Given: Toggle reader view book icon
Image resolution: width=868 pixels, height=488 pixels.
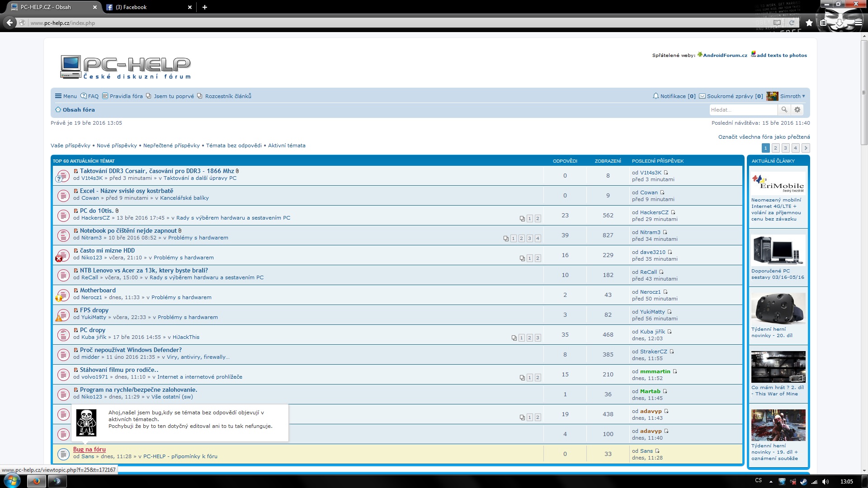Looking at the screenshot, I should point(777,23).
